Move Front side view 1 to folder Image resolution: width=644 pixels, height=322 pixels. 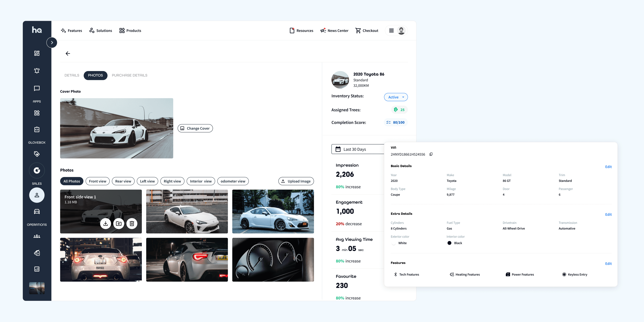(119, 224)
